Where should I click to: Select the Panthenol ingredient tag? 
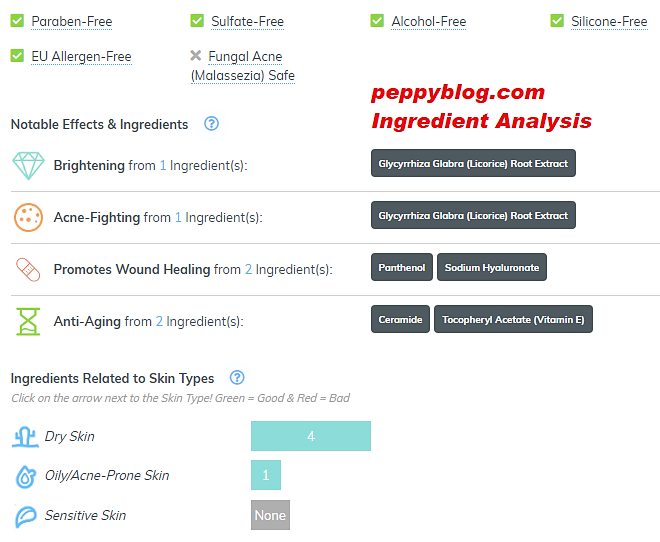coord(401,267)
